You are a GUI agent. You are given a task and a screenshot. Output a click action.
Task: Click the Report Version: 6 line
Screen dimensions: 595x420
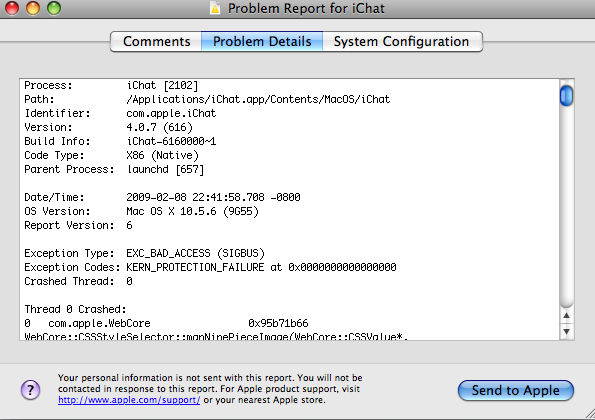click(78, 225)
